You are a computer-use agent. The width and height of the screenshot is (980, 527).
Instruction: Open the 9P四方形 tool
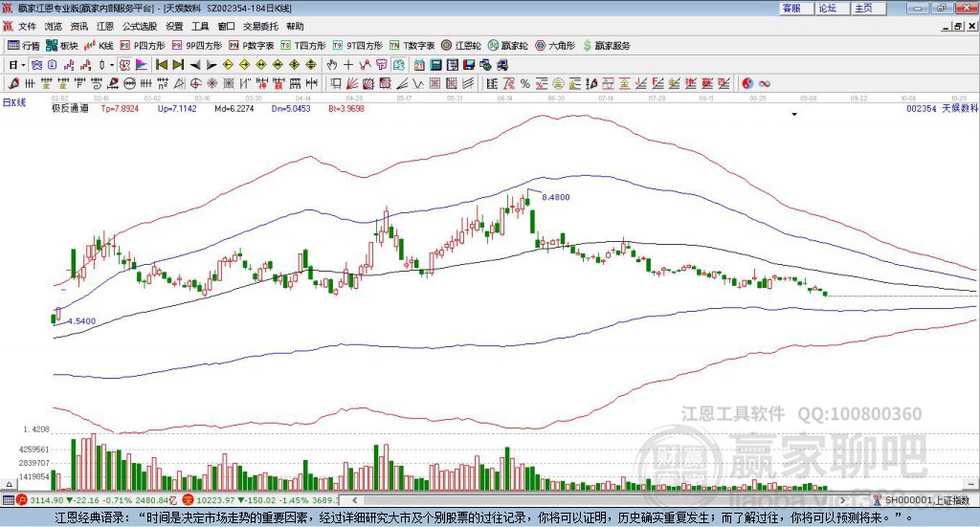click(x=197, y=46)
